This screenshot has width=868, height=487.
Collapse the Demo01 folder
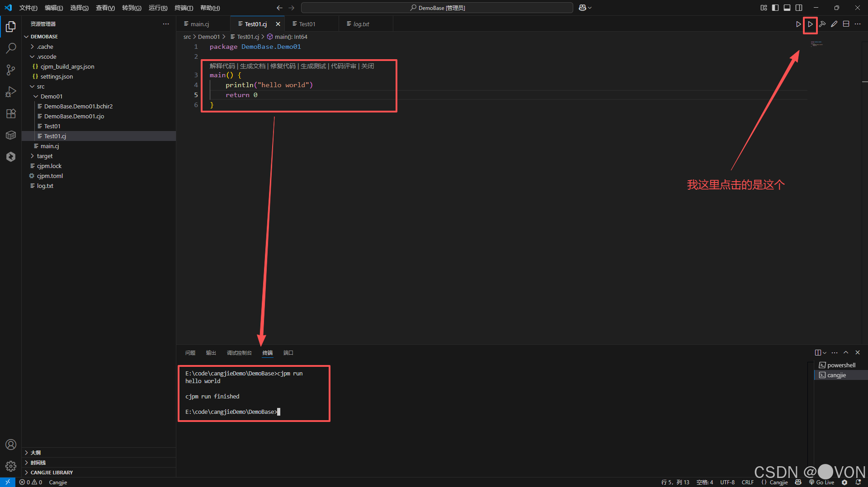click(x=36, y=96)
